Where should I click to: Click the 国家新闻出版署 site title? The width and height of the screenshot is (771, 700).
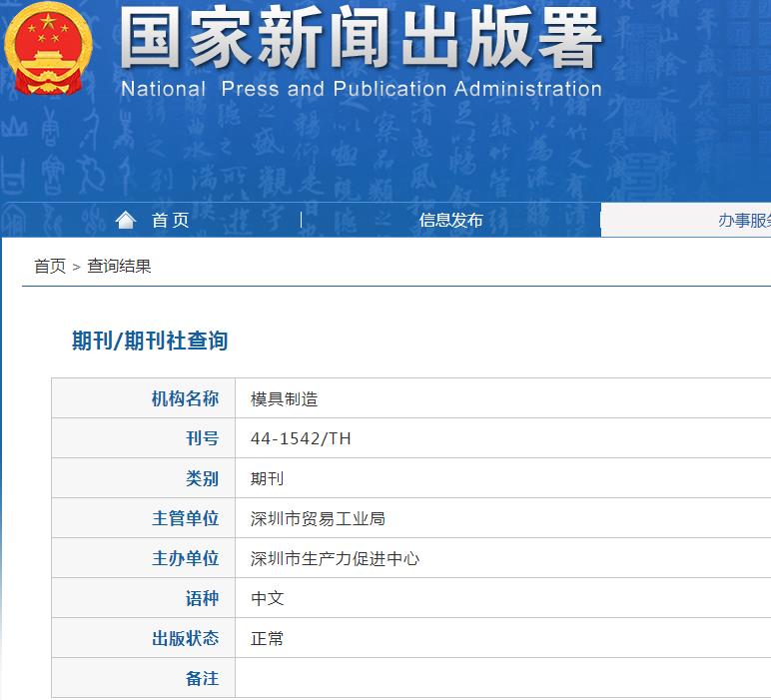click(x=361, y=40)
